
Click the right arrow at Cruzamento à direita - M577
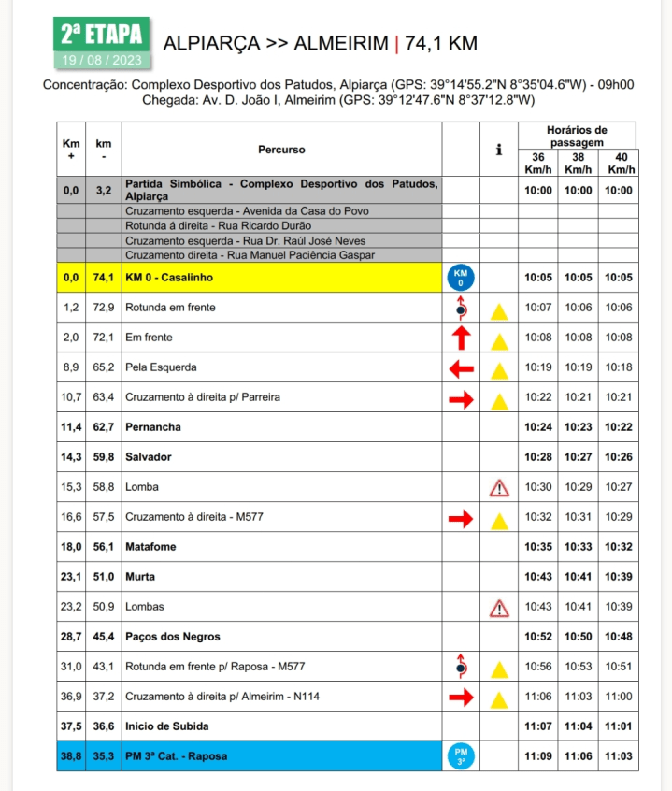coord(461,517)
